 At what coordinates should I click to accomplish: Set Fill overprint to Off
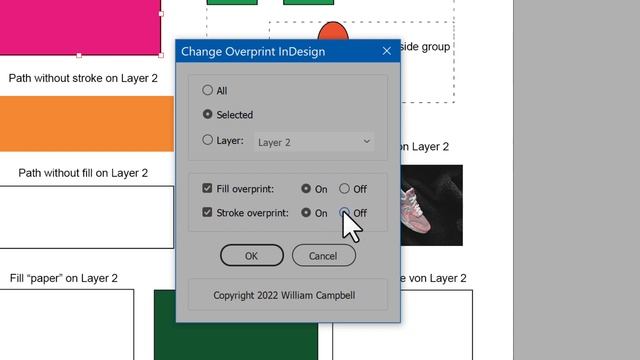[x=344, y=188]
